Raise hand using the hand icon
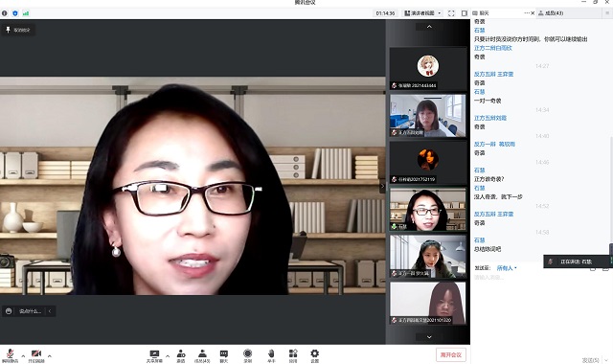613x364 pixels. point(271,355)
